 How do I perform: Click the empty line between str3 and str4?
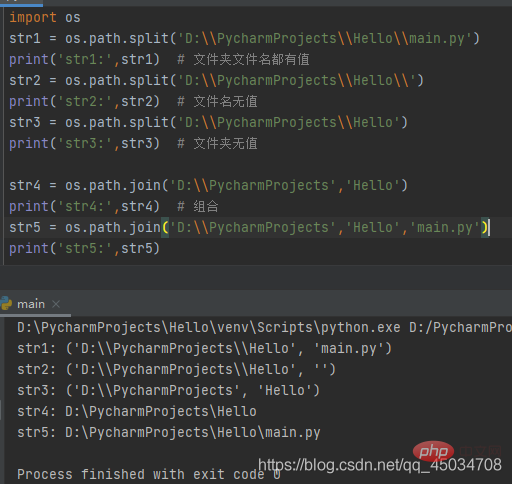pos(256,164)
